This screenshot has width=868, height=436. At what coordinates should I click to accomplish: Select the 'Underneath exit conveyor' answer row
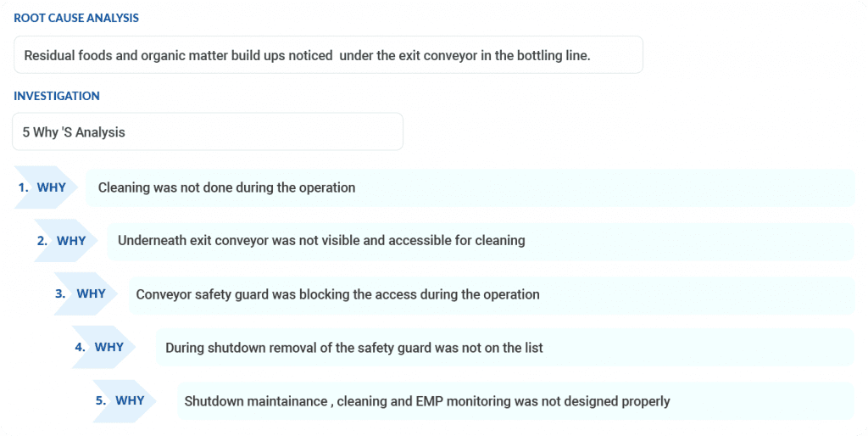coord(481,240)
